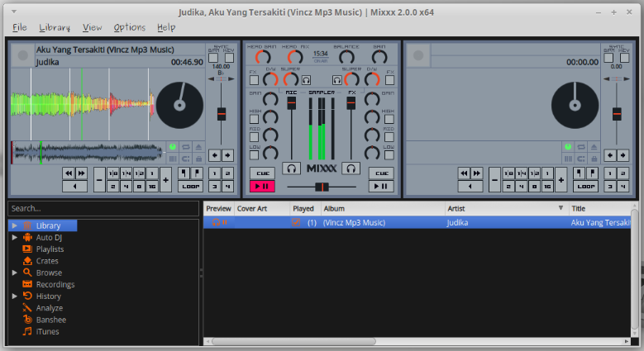The height and width of the screenshot is (351, 644).
Task: Toggle LOOP button on deck 2
Action: point(586,187)
